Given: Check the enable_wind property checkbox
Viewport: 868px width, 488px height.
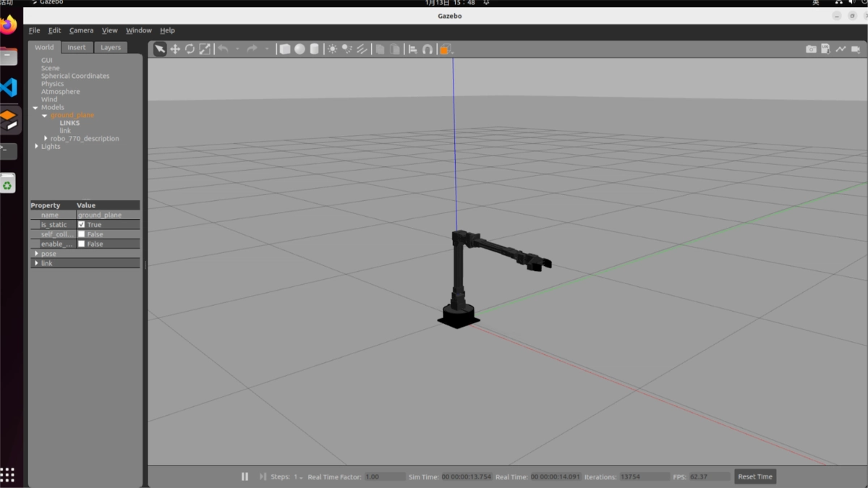Looking at the screenshot, I should 82,244.
